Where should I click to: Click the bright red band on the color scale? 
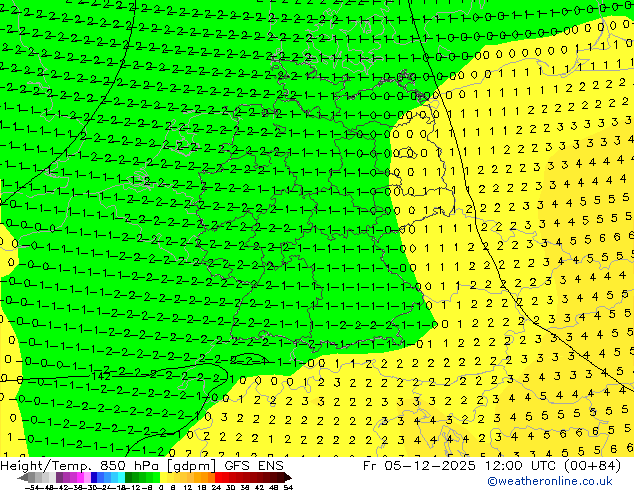(x=218, y=477)
